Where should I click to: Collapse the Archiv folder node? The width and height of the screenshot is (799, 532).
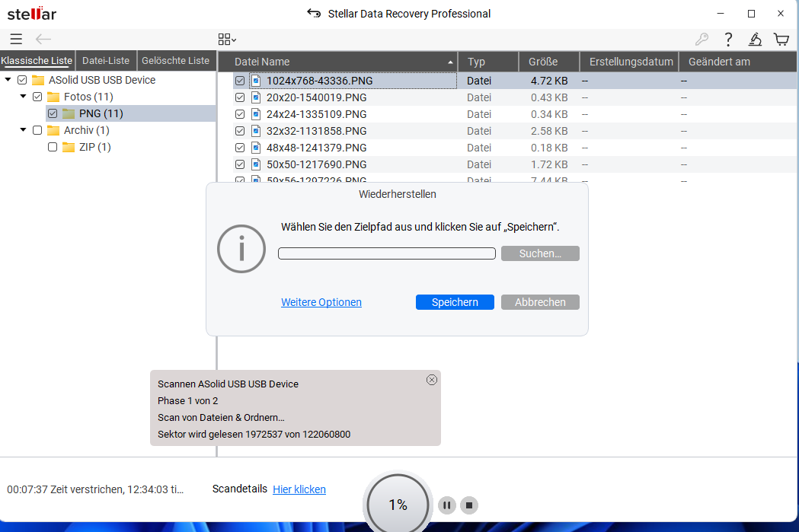pos(24,130)
